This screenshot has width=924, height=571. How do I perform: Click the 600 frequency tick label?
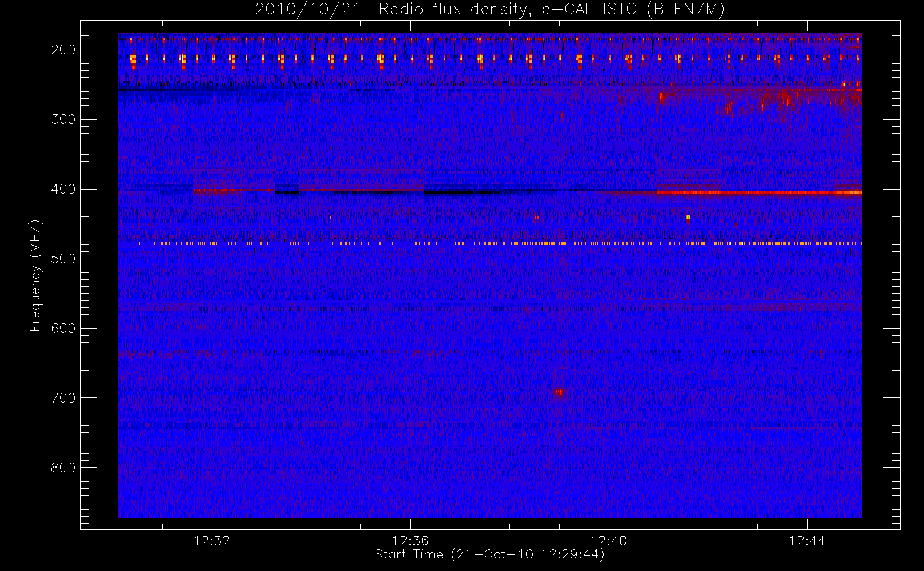point(63,328)
